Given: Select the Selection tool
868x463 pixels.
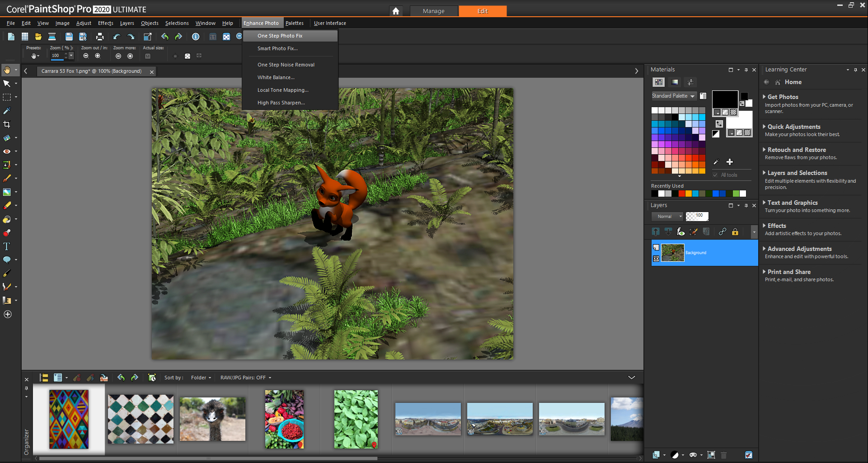Looking at the screenshot, I should pyautogui.click(x=7, y=97).
